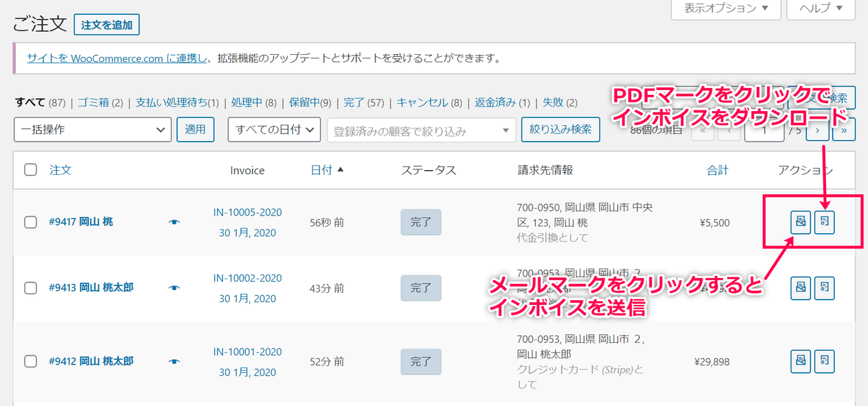Image resolution: width=868 pixels, height=406 pixels.
Task: Show 完了 orders filter link
Action: [354, 103]
